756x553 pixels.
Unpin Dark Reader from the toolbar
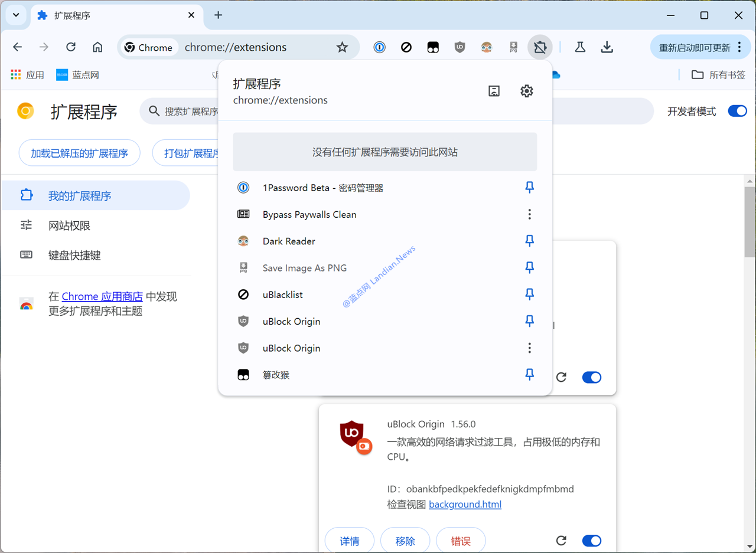[530, 241]
